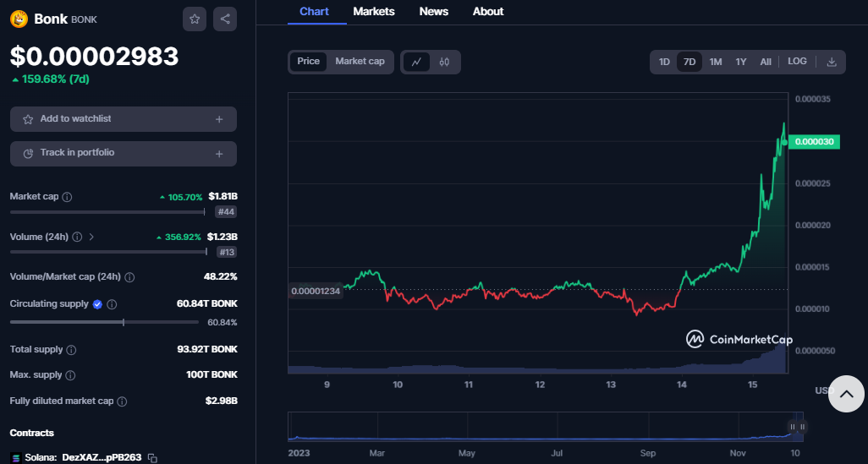Click the Market cap info icon
The width and height of the screenshot is (868, 464).
(68, 197)
